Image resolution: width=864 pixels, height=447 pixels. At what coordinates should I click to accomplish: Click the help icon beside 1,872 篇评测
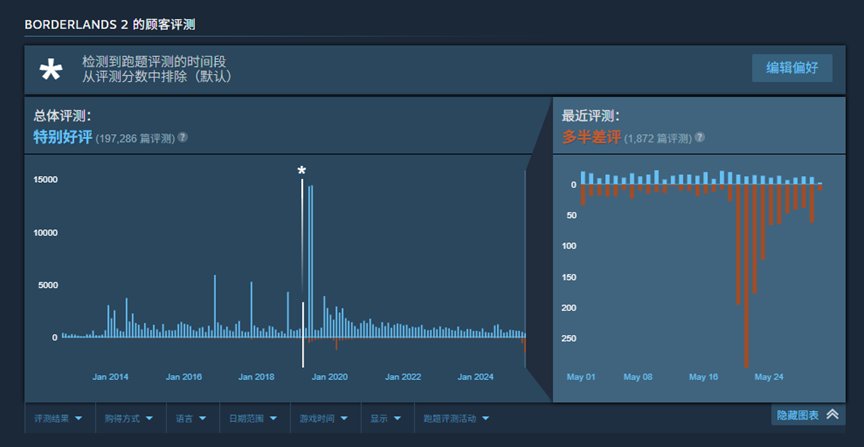(699, 138)
